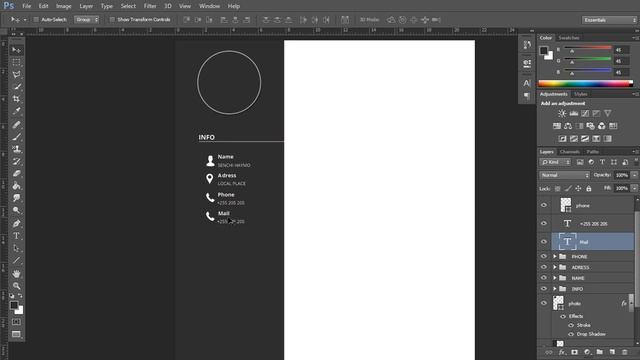This screenshot has width=640, height=360.
Task: Add a Color Balance adjustment
Action: 568,126
